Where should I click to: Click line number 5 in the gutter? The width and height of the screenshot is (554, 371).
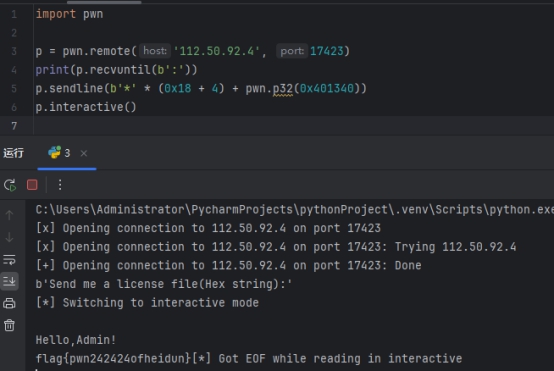pyautogui.click(x=14, y=88)
